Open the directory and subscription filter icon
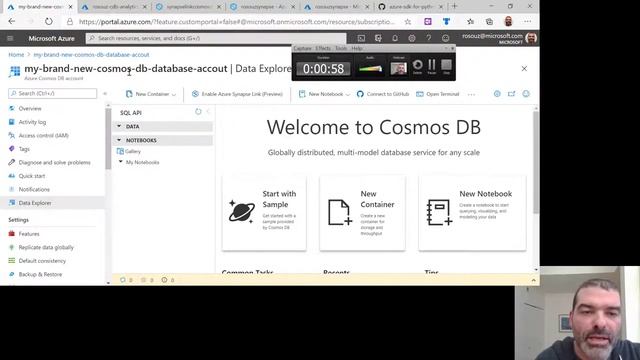 pos(378,38)
